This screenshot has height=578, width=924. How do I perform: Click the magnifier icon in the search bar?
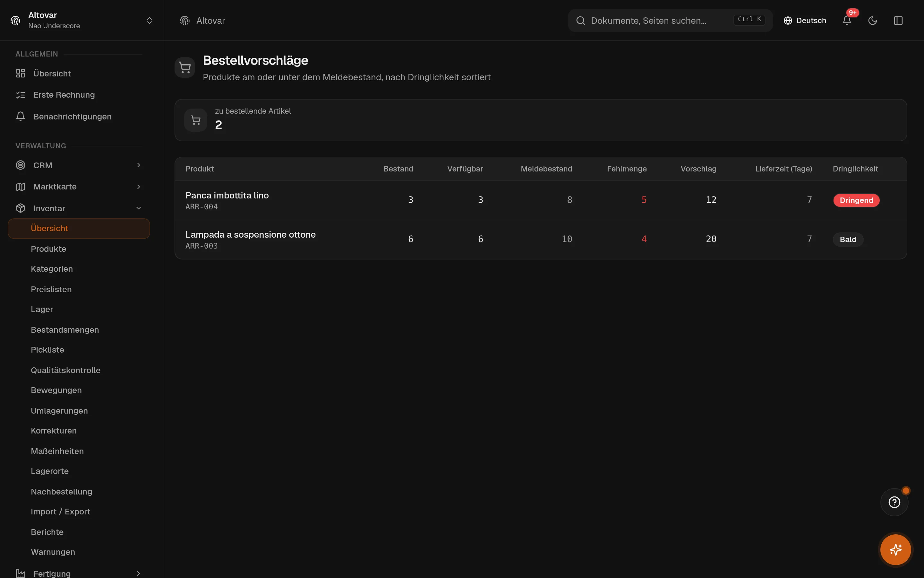[580, 21]
